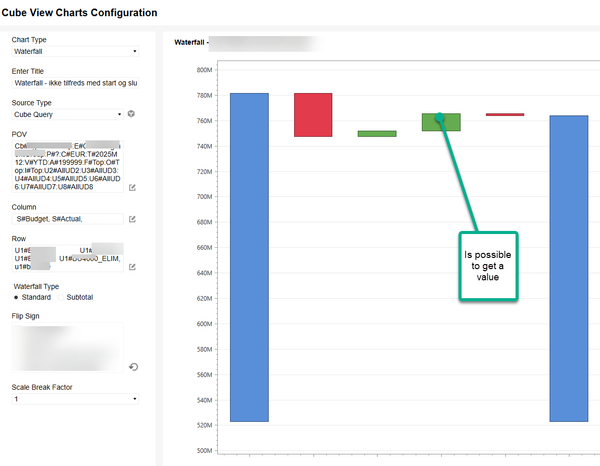Viewport: 600px width, 466px height.
Task: Open the POV edit icon
Action: (x=132, y=187)
